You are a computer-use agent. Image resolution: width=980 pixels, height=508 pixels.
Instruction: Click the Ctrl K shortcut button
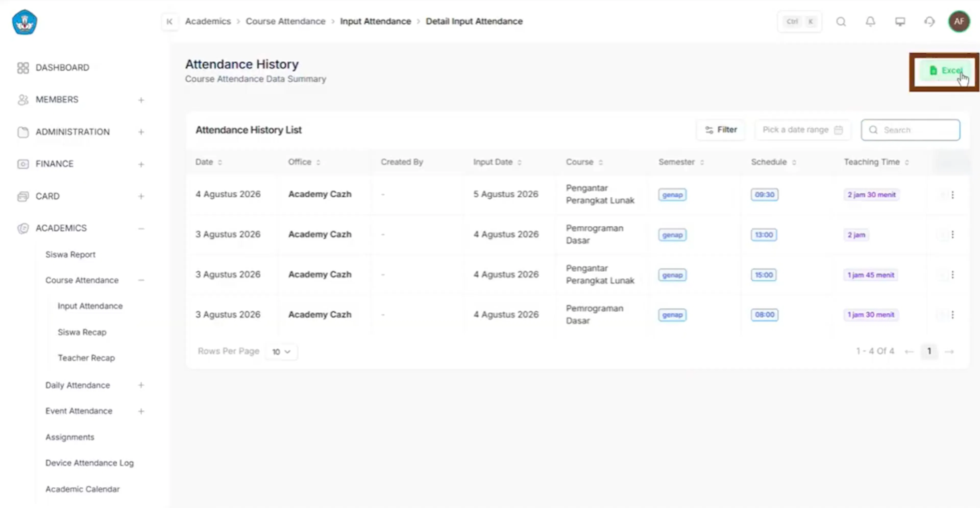click(800, 22)
